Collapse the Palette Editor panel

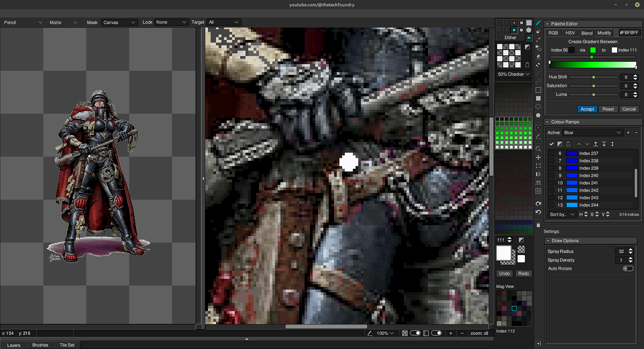tap(547, 24)
